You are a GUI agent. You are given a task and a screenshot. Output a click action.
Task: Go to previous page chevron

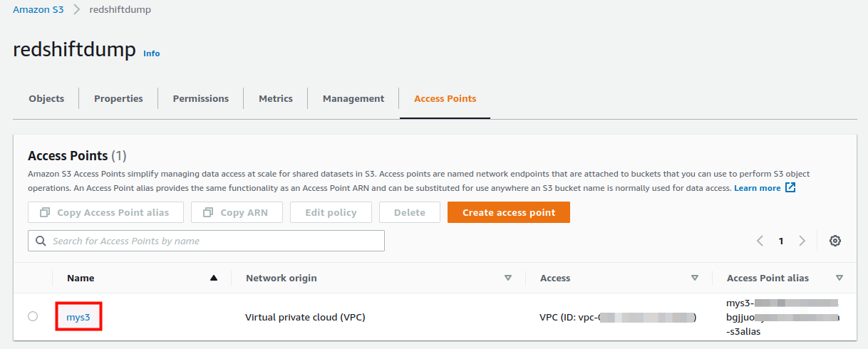tap(760, 241)
